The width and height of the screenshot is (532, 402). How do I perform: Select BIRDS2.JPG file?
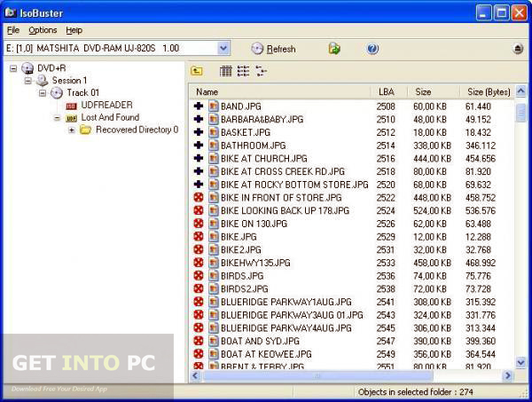click(245, 289)
